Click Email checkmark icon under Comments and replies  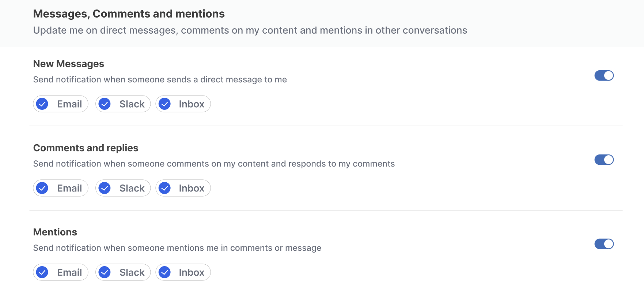[42, 188]
